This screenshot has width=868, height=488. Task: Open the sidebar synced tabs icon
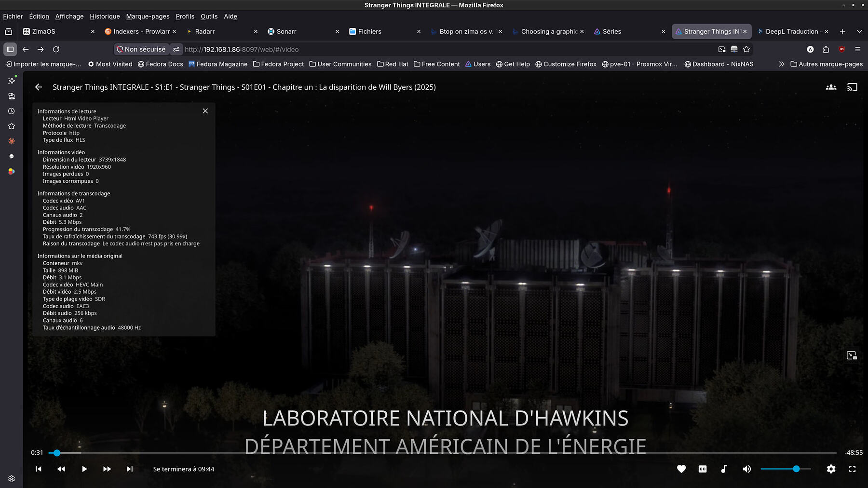[12, 96]
